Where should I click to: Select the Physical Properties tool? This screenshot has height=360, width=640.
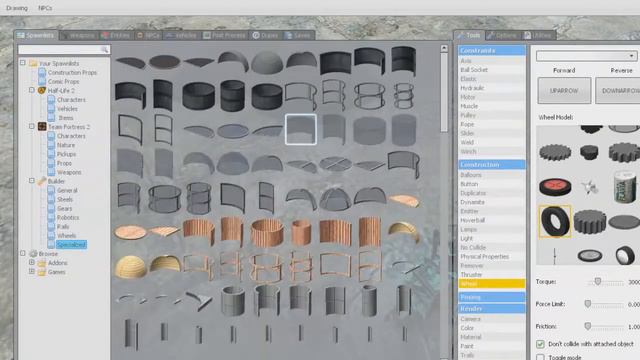(x=492, y=256)
